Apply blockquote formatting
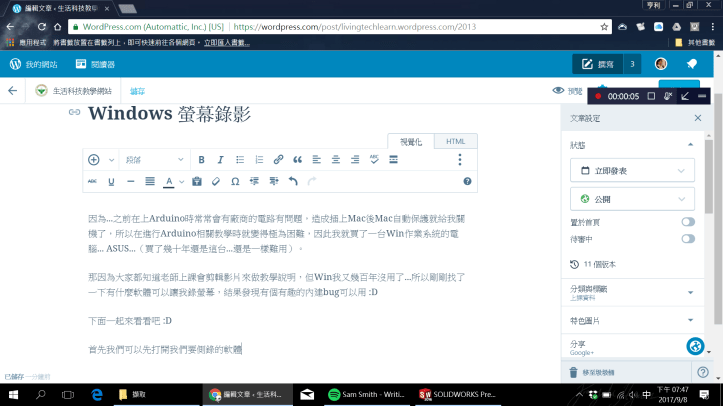This screenshot has width=723, height=406. pos(296,160)
